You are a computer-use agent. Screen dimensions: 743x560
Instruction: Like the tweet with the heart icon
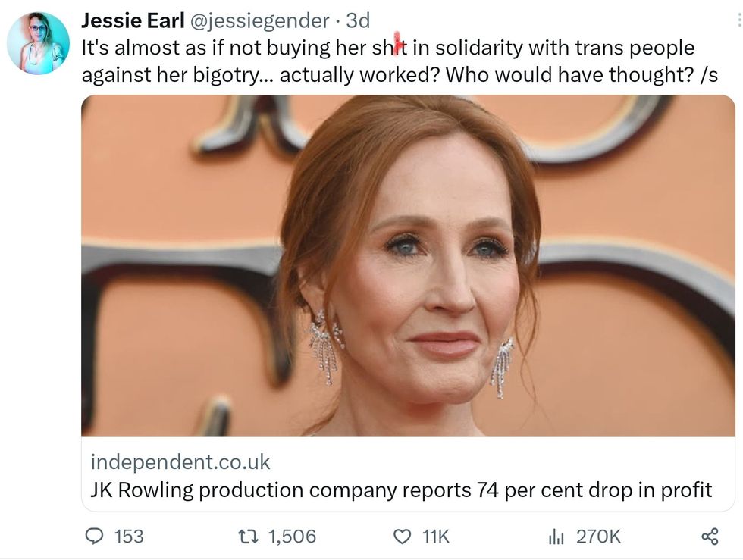[402, 537]
